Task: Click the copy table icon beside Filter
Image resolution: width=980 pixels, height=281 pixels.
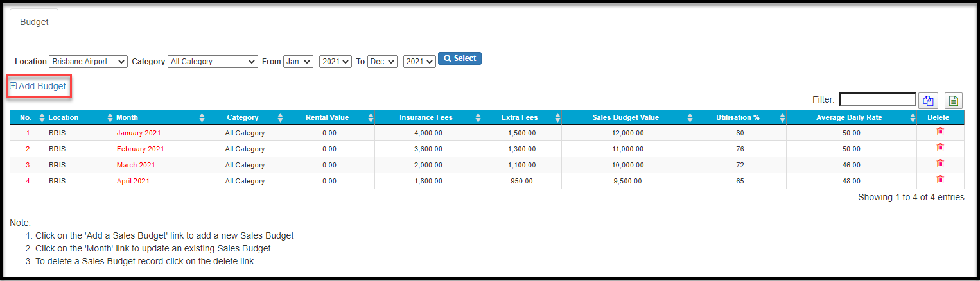Action: pyautogui.click(x=929, y=100)
